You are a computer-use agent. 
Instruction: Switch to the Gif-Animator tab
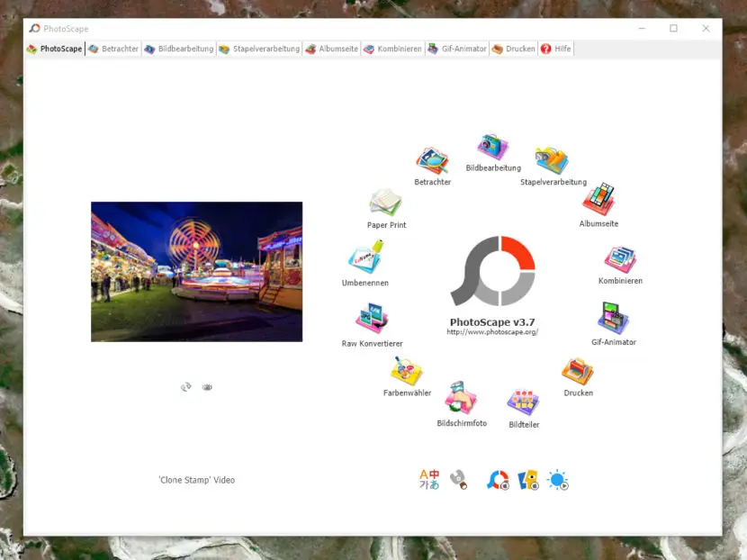coord(457,49)
